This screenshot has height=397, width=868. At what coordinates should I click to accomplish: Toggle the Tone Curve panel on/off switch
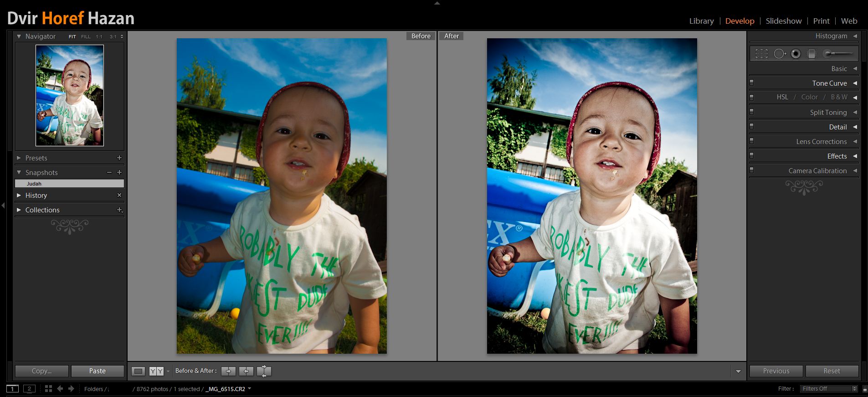coord(752,82)
